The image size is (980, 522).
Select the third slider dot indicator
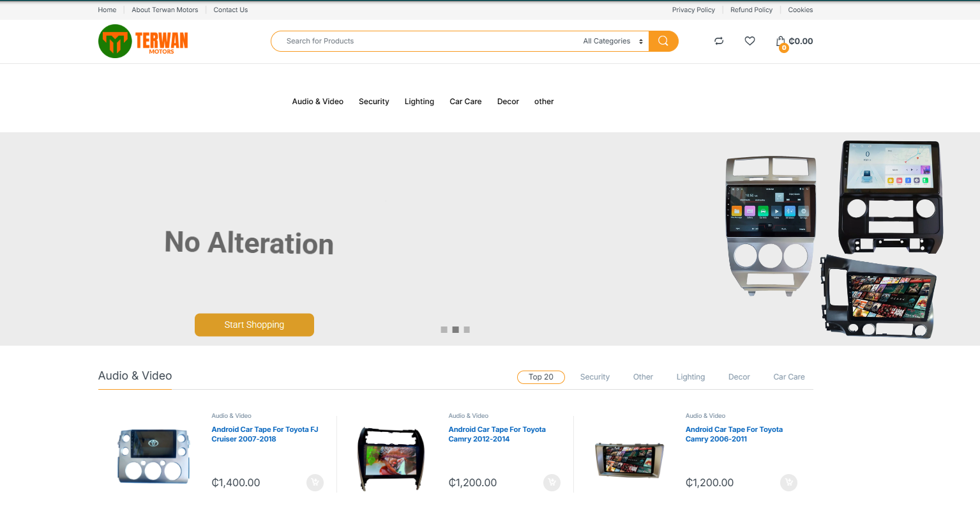[467, 330]
